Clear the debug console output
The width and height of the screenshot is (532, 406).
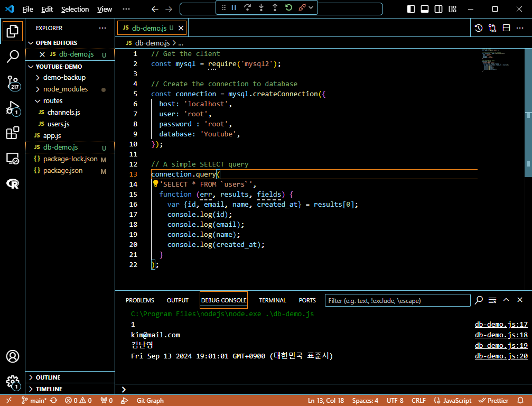pos(492,300)
